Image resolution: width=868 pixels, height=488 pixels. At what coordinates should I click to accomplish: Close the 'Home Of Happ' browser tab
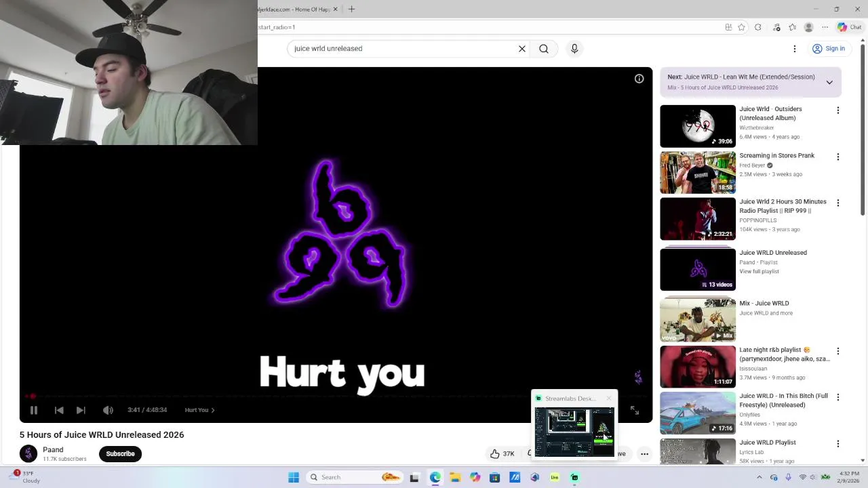[x=335, y=9]
